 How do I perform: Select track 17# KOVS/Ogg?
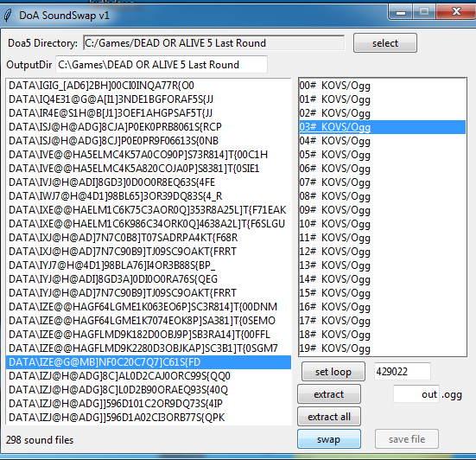383,321
